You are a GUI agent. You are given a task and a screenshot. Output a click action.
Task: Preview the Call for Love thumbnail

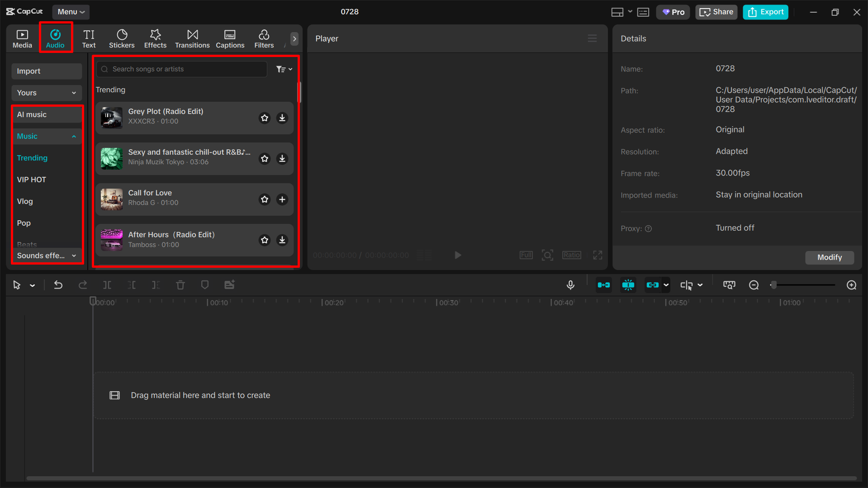(112, 199)
